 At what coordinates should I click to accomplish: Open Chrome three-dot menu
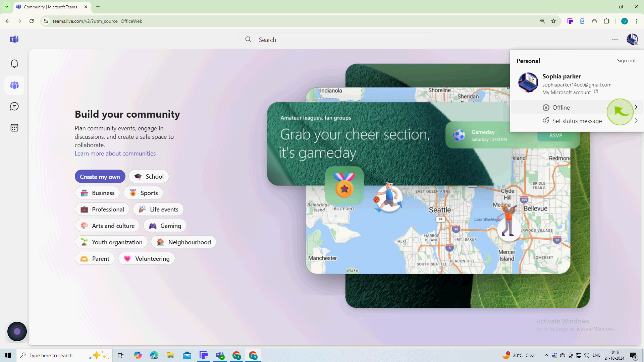click(x=637, y=21)
